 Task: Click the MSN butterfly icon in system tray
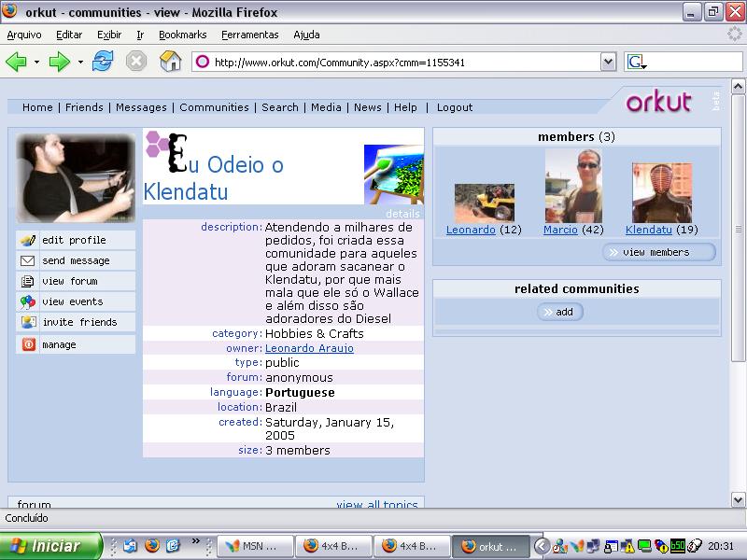coord(577,546)
